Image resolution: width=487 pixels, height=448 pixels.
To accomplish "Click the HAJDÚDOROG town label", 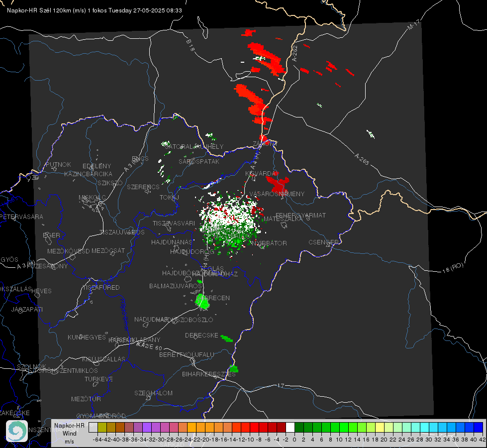I will tap(192, 252).
